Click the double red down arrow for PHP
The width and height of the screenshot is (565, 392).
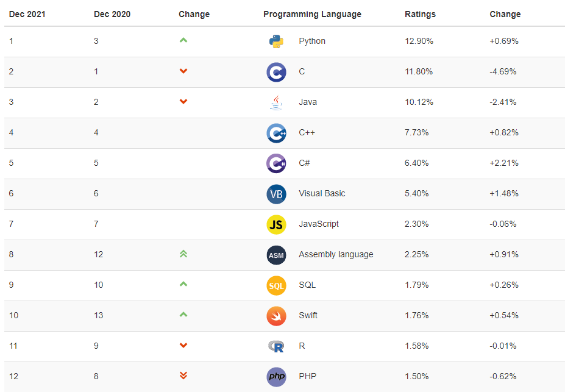click(183, 376)
